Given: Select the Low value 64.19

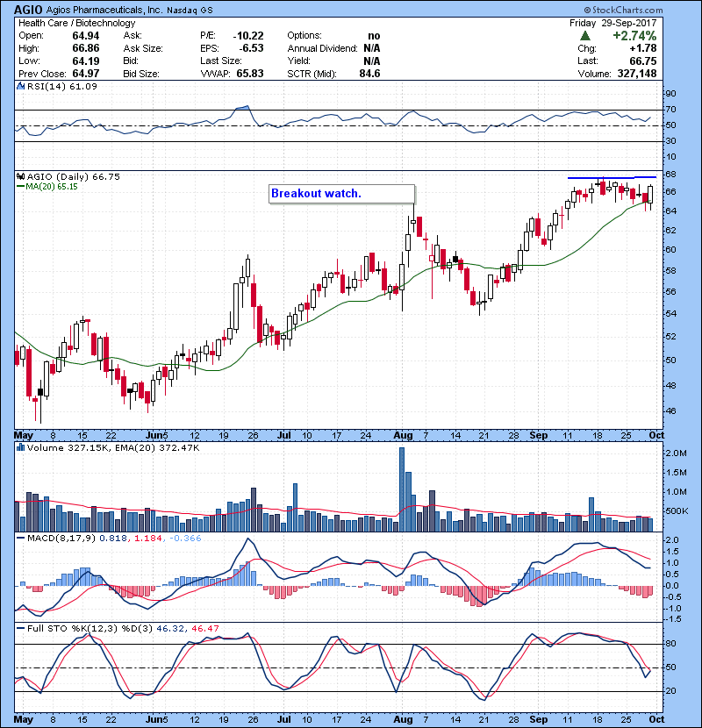Looking at the screenshot, I should [85, 61].
